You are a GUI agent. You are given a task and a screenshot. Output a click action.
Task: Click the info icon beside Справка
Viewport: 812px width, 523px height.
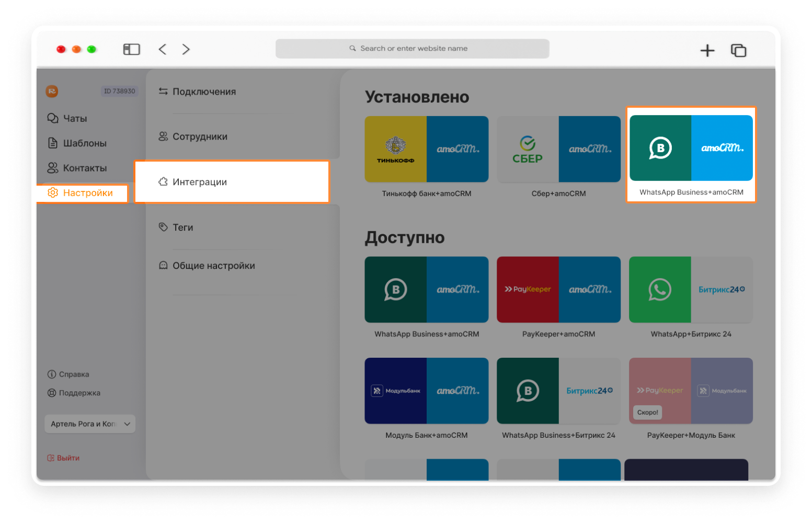tap(52, 374)
